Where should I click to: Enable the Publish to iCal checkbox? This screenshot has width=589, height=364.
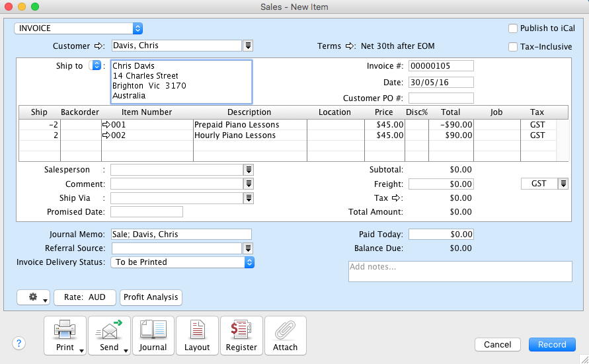(513, 28)
